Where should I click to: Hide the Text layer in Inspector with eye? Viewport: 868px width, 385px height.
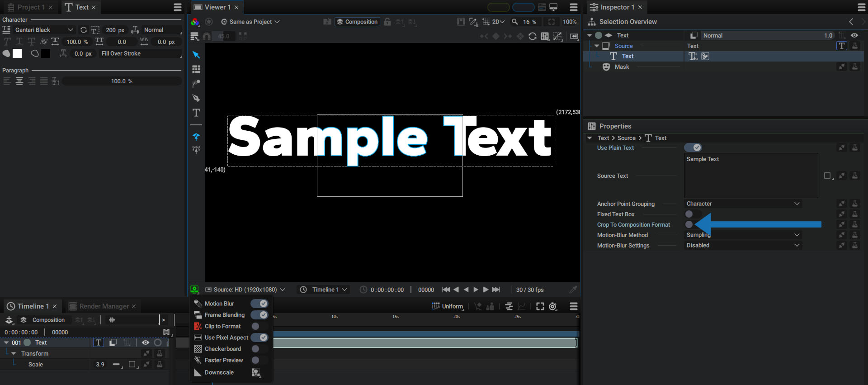click(x=854, y=35)
